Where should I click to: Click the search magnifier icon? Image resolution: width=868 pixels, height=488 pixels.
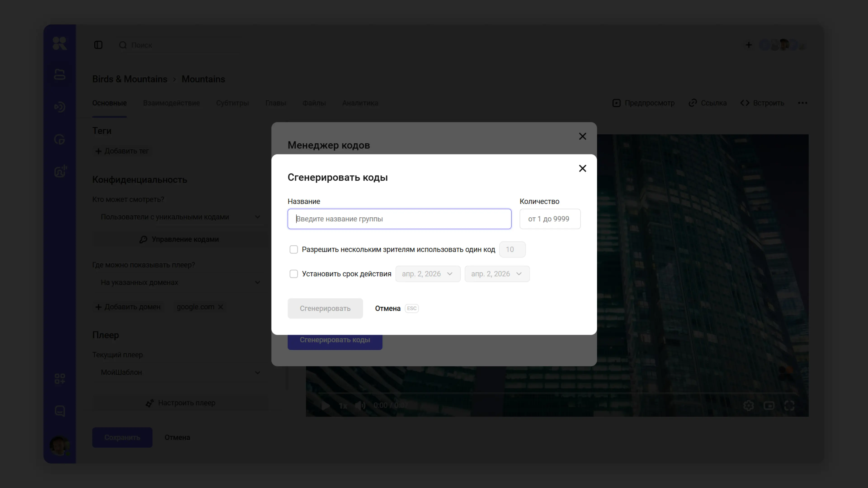[123, 45]
